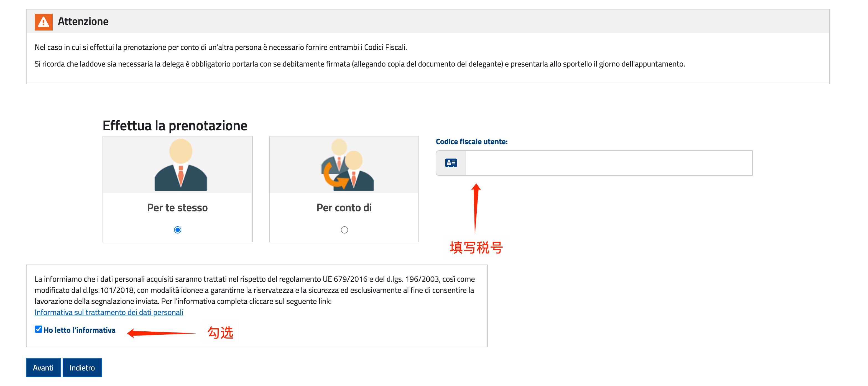Select the 'Per te stesso' radio button
The height and width of the screenshot is (386, 868).
pos(178,230)
